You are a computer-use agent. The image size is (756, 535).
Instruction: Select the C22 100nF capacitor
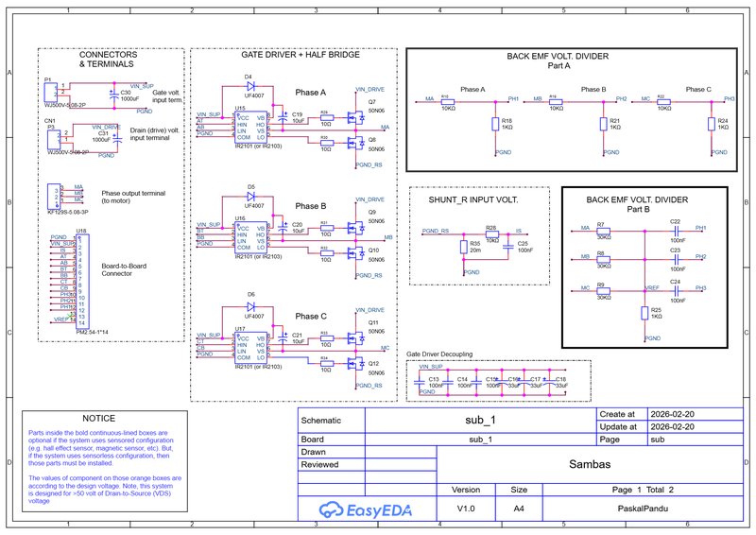pyautogui.click(x=677, y=231)
